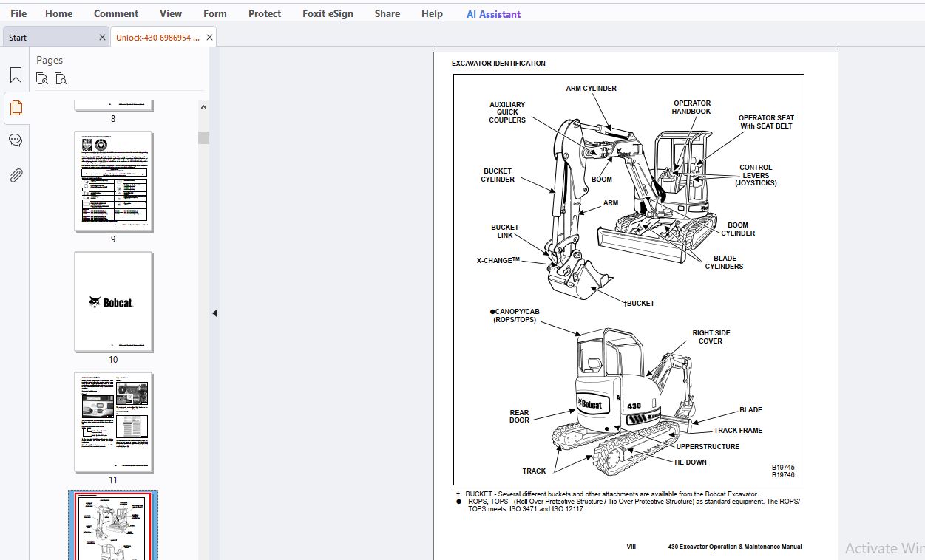The height and width of the screenshot is (560, 925).
Task: Click the CANOPY/CAB (ROPS/TOPS) label
Action: point(515,315)
